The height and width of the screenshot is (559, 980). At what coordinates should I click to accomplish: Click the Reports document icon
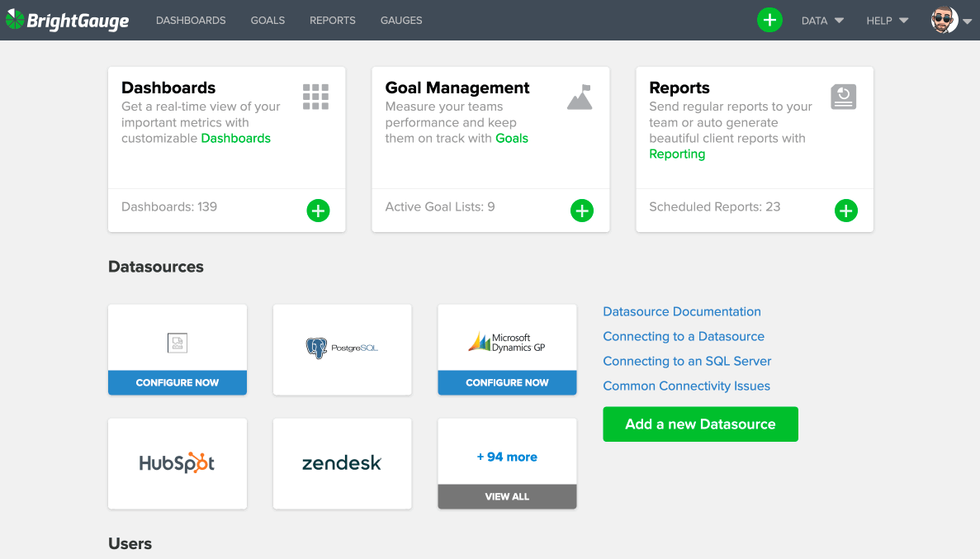843,97
